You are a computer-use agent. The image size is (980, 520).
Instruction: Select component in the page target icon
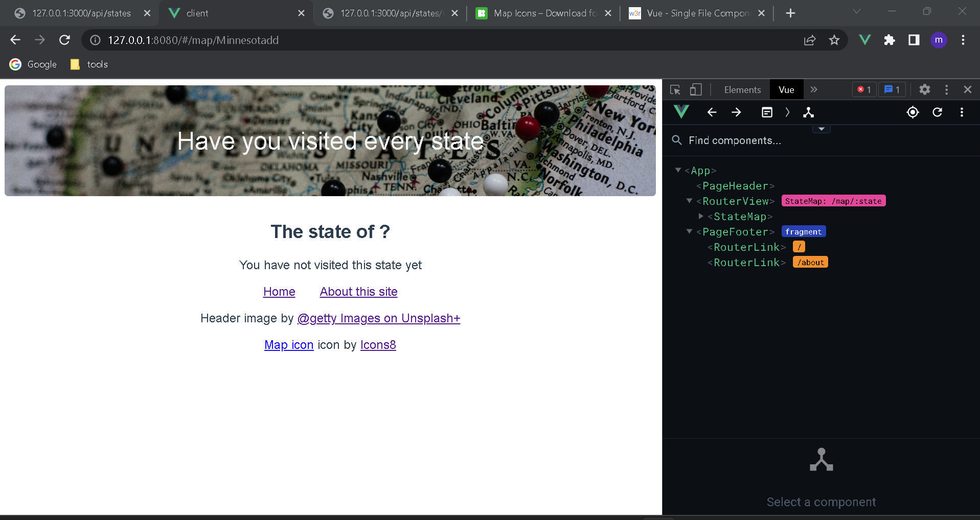(x=913, y=112)
